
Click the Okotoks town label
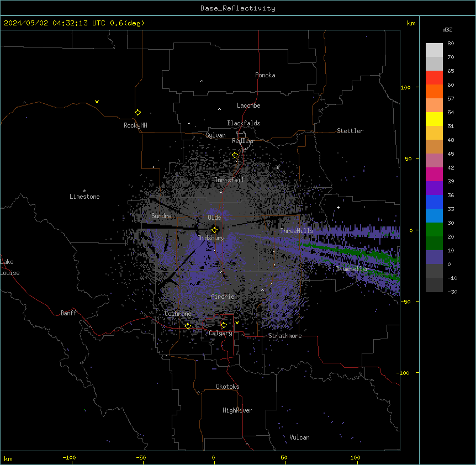click(228, 387)
